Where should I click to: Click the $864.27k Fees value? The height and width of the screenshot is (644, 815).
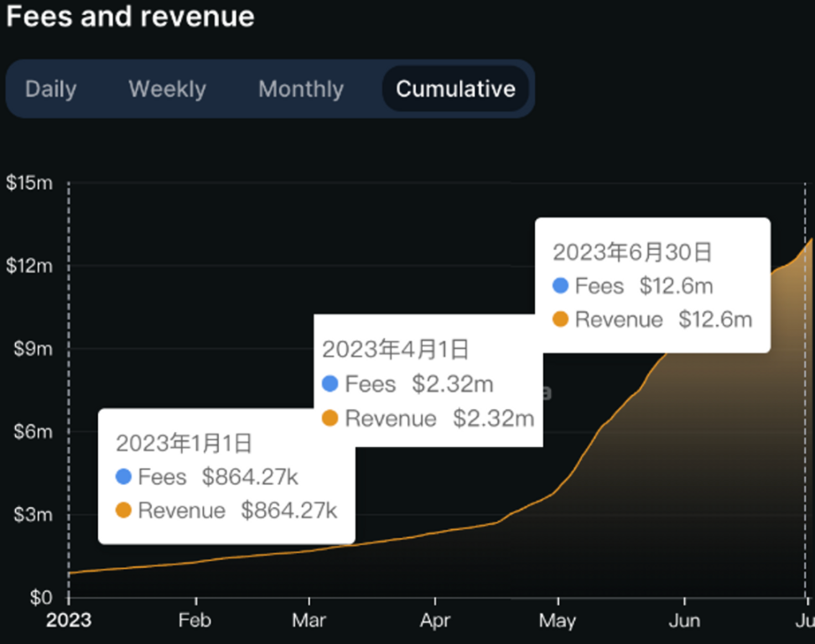click(x=250, y=477)
